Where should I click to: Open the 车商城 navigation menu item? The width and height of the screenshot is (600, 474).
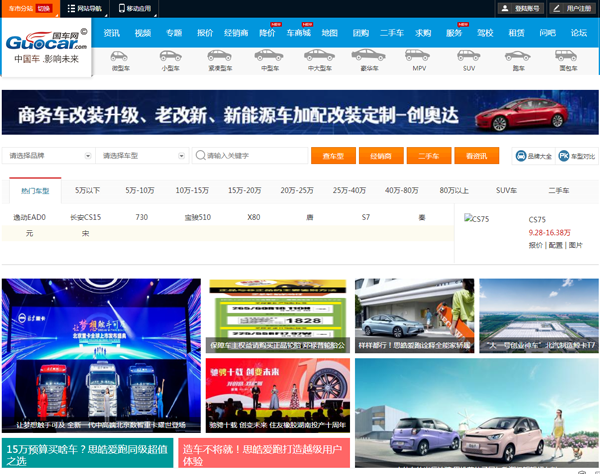[299, 33]
